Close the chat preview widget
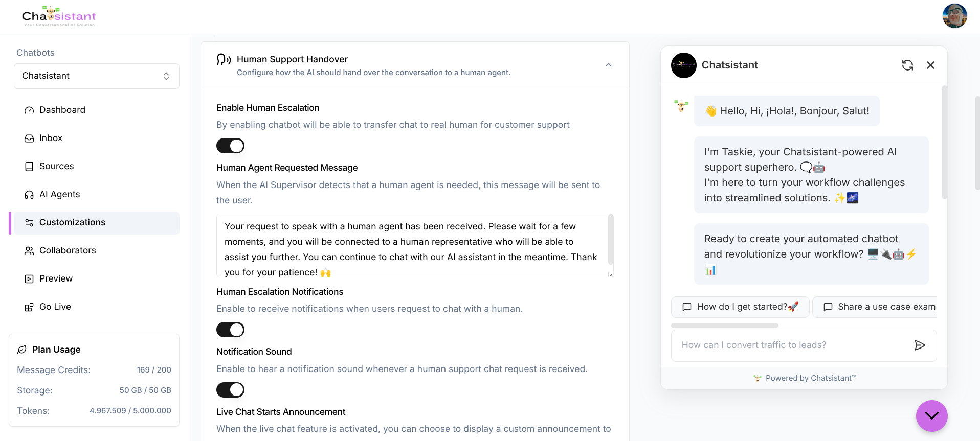980x441 pixels. [x=930, y=65]
